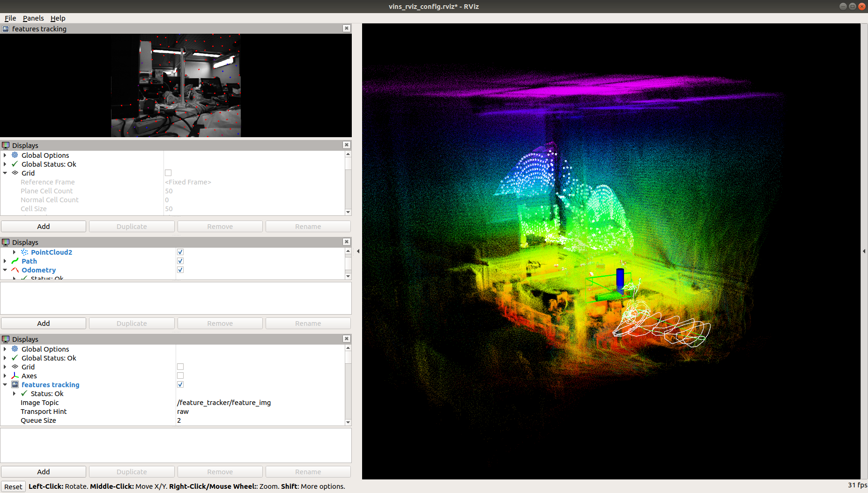The width and height of the screenshot is (868, 493).
Task: Click the Grid icon in top Displays panel
Action: click(15, 173)
